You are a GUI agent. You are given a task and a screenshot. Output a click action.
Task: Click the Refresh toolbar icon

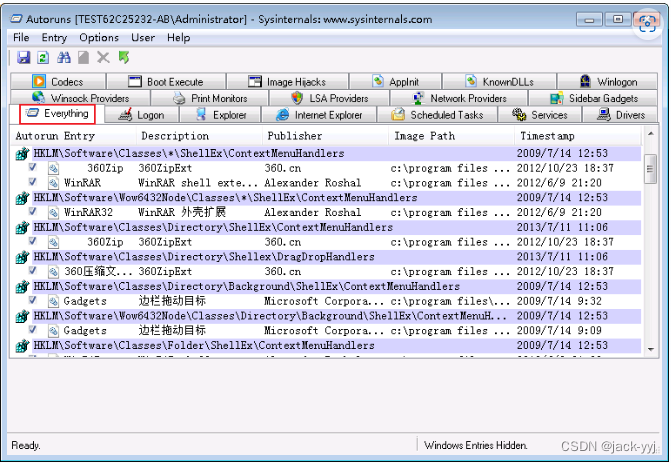pyautogui.click(x=43, y=57)
